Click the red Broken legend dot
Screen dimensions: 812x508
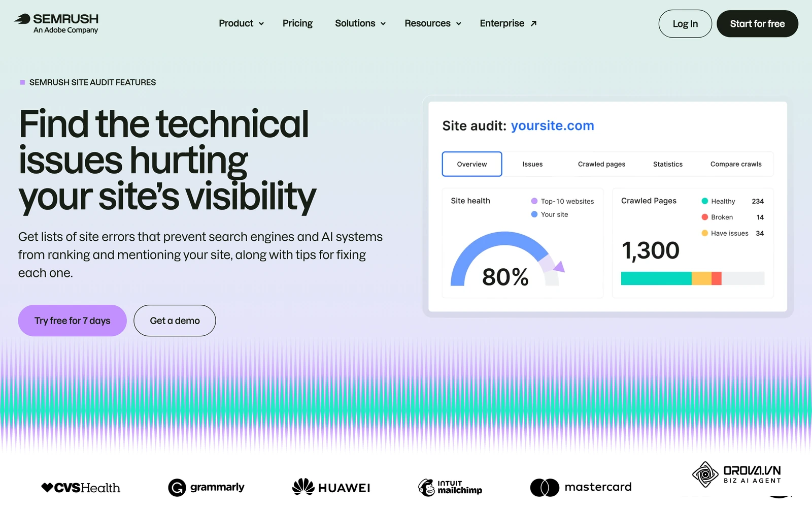point(705,217)
